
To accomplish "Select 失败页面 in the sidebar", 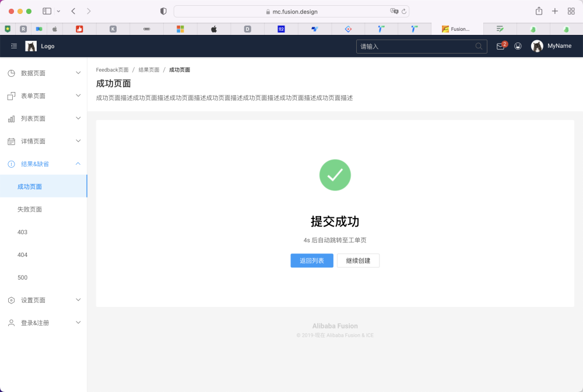I will click(x=29, y=209).
